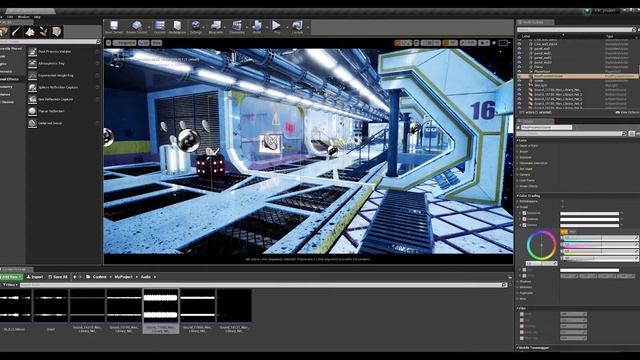Select the Landscape mode icon
Image resolution: width=640 pixels, height=360 pixels.
click(x=30, y=31)
